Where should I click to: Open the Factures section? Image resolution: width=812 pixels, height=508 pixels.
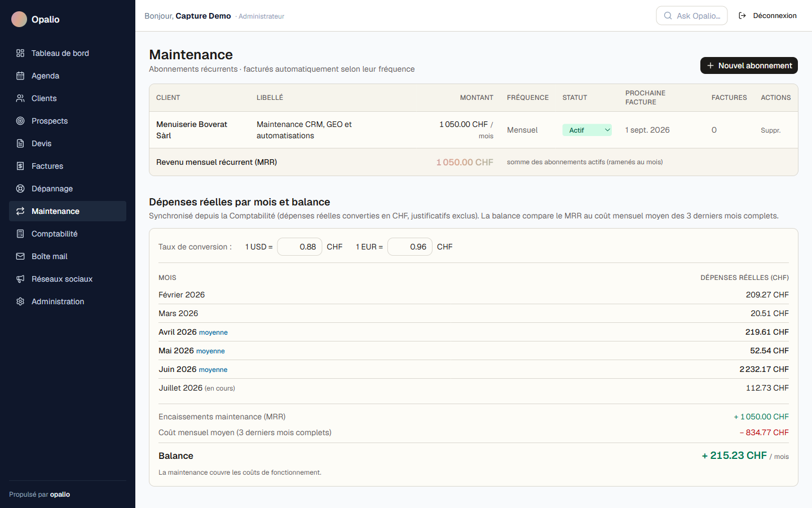(x=68, y=166)
